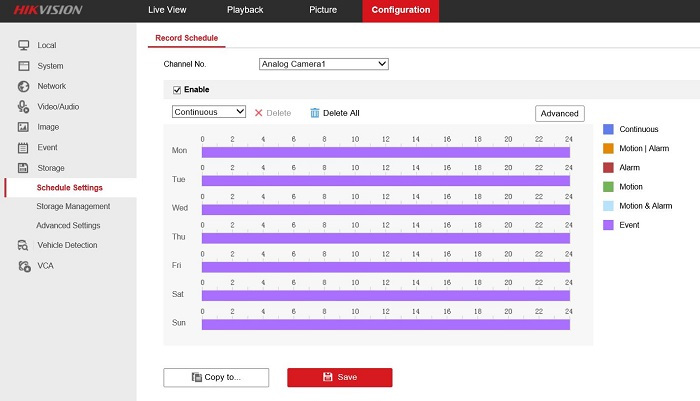Open the Channel No. dropdown
The image size is (700, 401).
322,64
